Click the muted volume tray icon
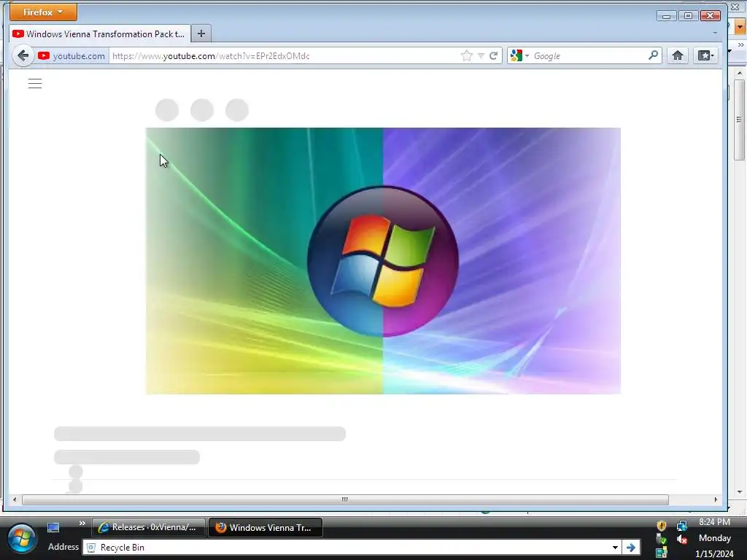The height and width of the screenshot is (560, 747). coord(682,540)
